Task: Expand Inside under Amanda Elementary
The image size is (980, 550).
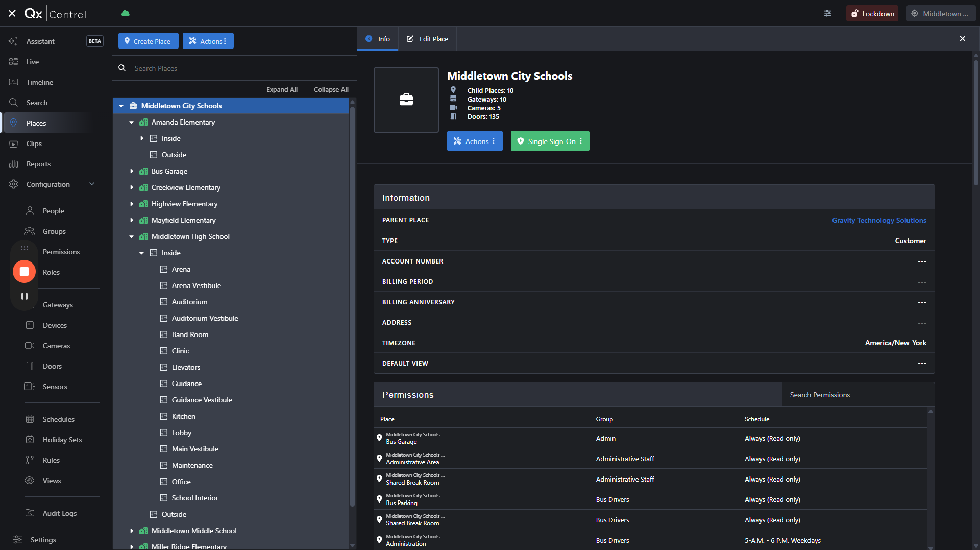Action: (x=142, y=138)
